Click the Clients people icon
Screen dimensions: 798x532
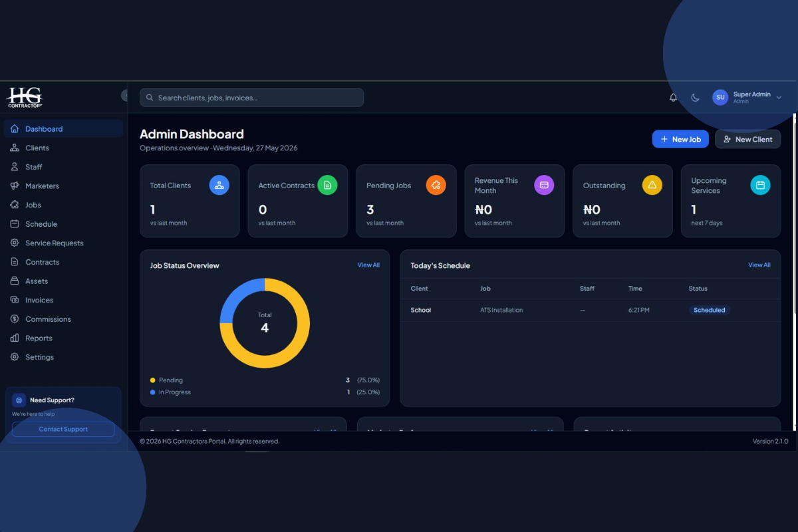point(15,148)
